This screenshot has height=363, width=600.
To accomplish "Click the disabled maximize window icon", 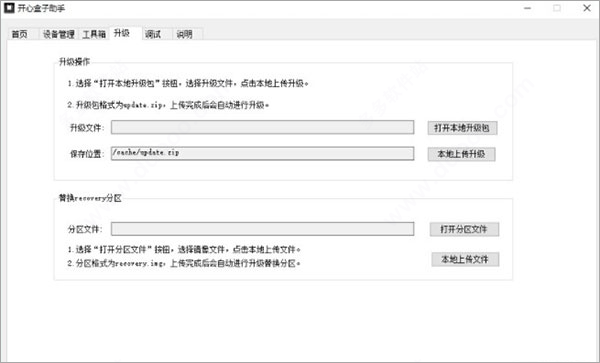I will tap(557, 8).
